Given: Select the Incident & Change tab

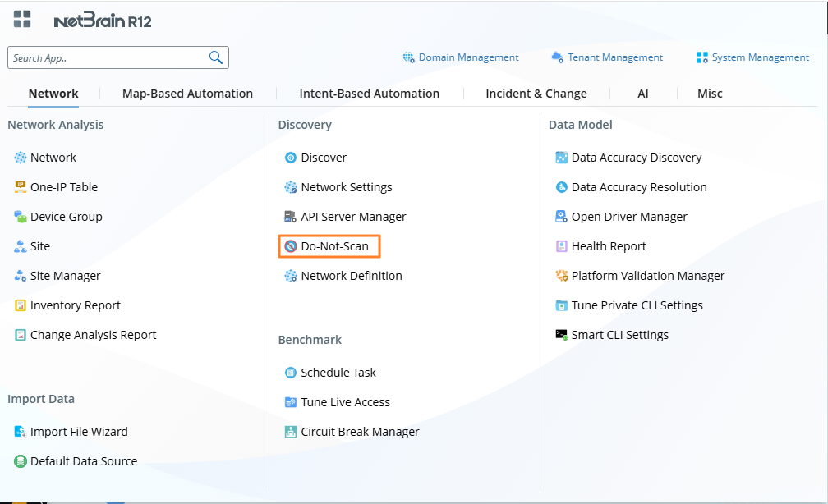Looking at the screenshot, I should (x=536, y=94).
